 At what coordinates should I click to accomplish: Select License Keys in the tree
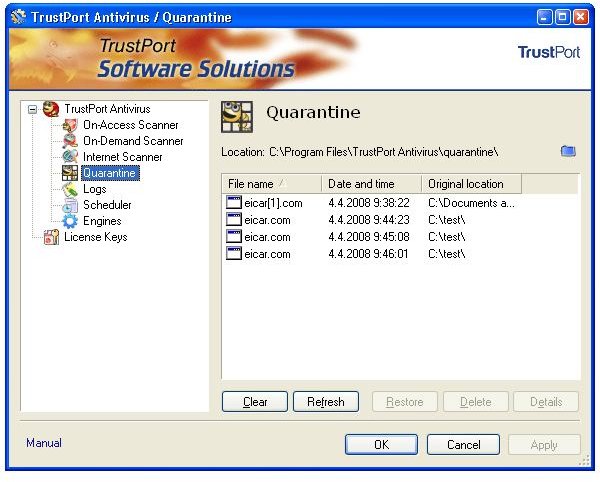(x=96, y=237)
